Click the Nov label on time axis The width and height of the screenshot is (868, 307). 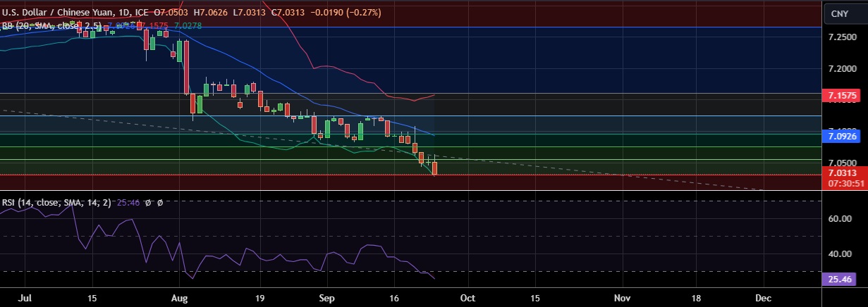click(623, 298)
